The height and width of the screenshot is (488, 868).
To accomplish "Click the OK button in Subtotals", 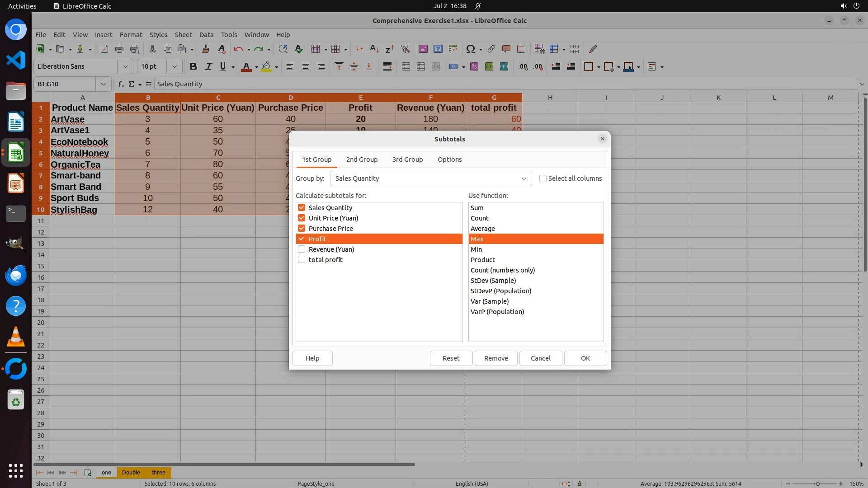I will coord(585,358).
